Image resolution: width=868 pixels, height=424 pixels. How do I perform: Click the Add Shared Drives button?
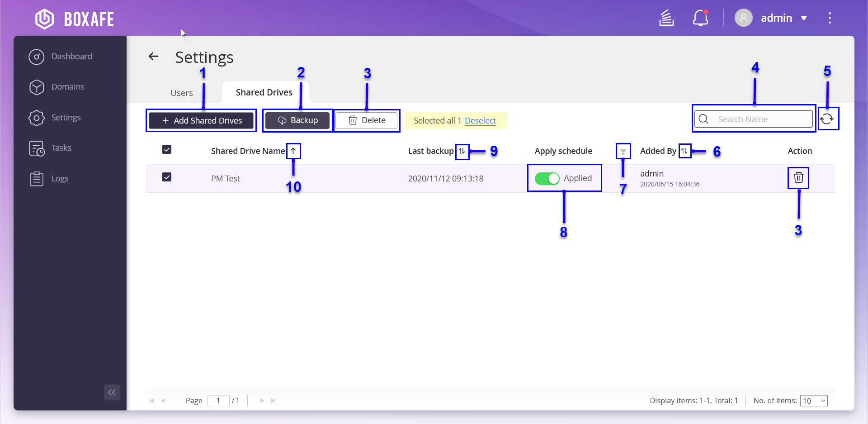201,121
